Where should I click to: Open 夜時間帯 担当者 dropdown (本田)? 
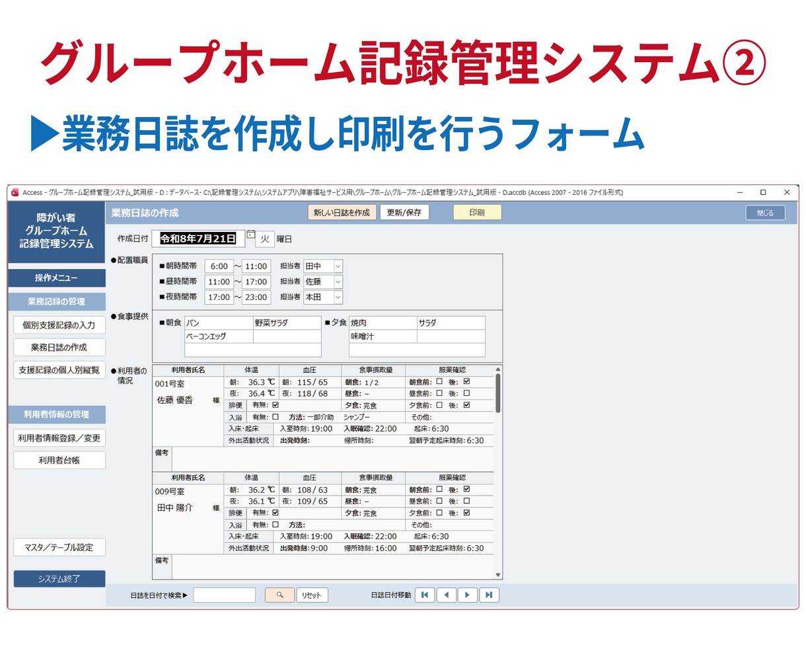click(x=338, y=297)
